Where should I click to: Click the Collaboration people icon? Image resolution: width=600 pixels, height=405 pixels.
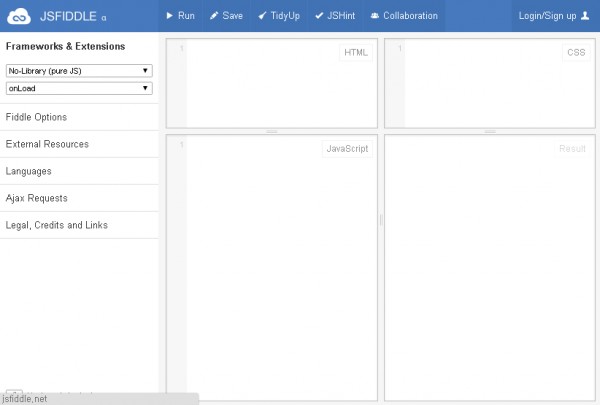point(375,16)
